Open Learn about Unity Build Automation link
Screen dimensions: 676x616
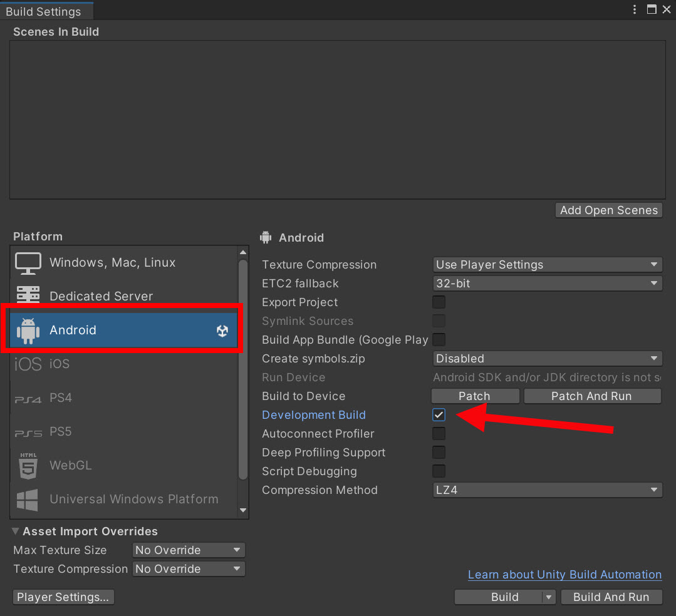pyautogui.click(x=564, y=575)
